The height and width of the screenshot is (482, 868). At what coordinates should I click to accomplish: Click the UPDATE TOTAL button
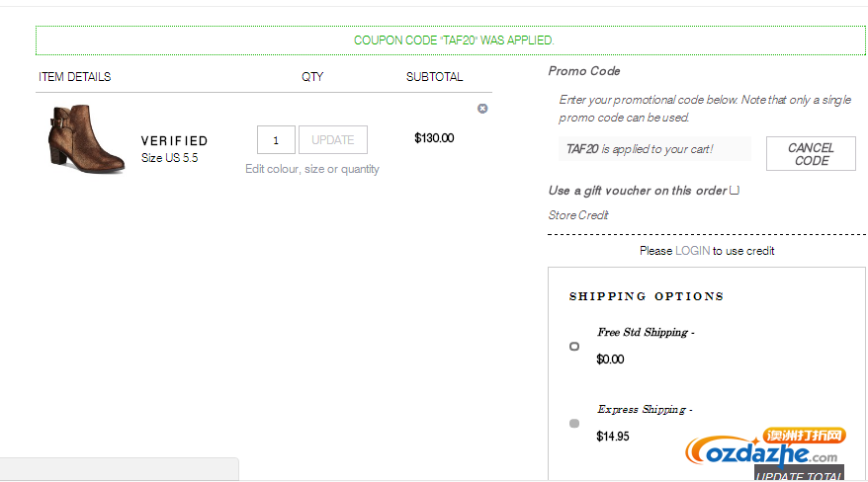coord(799,474)
